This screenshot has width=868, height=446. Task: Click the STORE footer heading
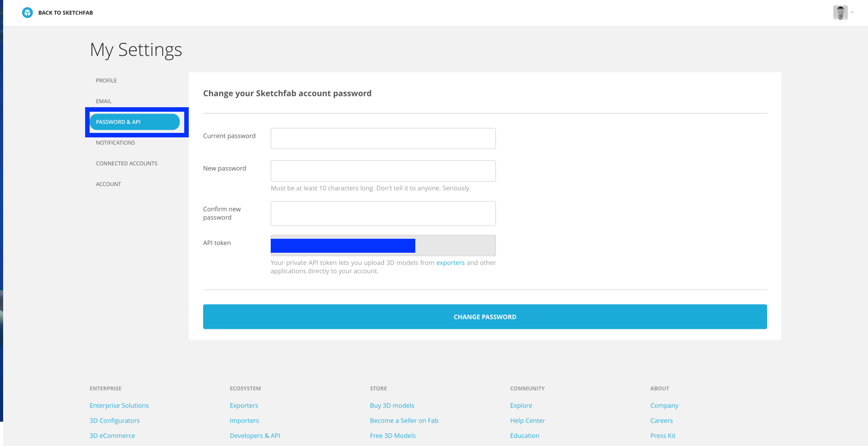[378, 388]
